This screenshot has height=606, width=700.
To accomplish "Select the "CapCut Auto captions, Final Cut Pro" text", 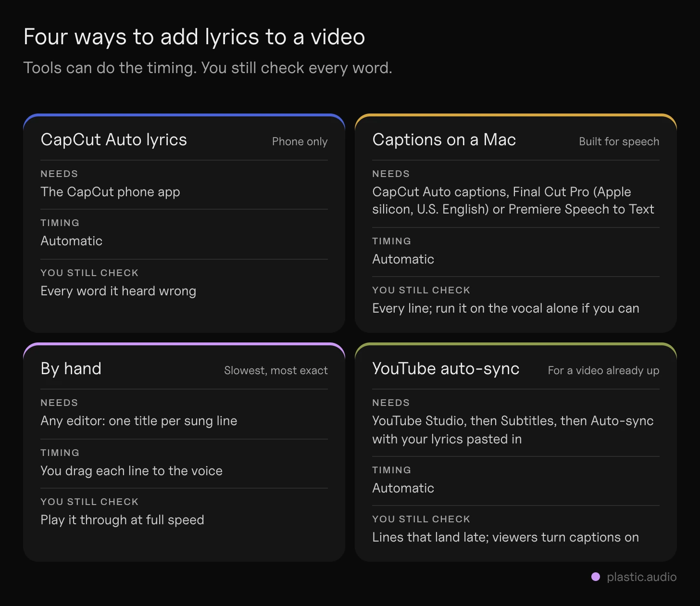I will point(481,192).
